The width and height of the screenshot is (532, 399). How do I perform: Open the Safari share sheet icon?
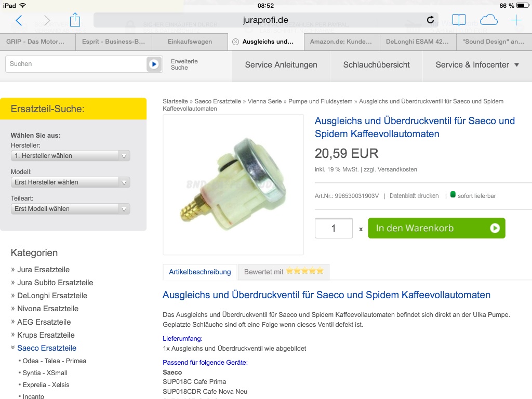(75, 20)
